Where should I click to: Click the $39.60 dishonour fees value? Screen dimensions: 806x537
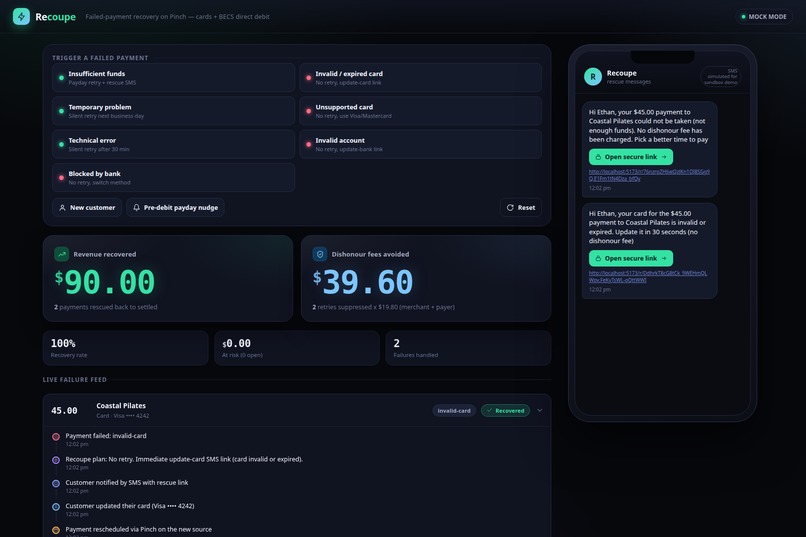363,282
